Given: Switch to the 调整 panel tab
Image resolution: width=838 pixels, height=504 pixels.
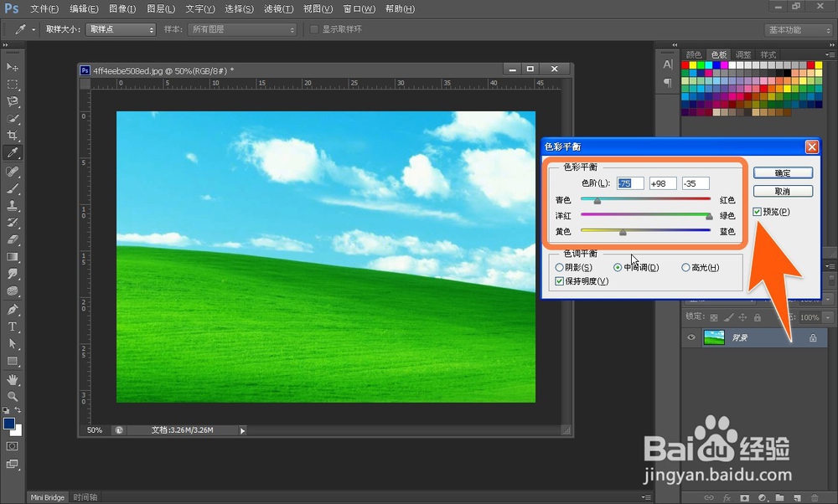Looking at the screenshot, I should pos(743,54).
